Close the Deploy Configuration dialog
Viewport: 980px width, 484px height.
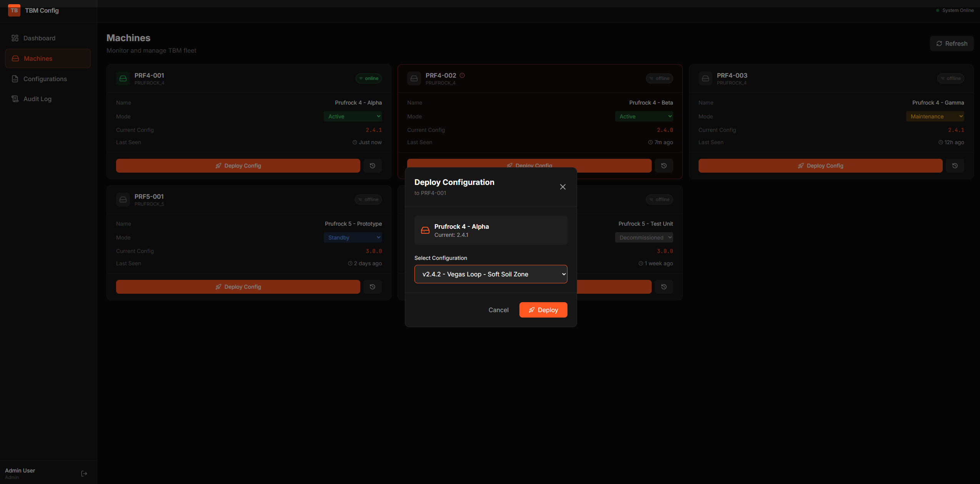563,187
